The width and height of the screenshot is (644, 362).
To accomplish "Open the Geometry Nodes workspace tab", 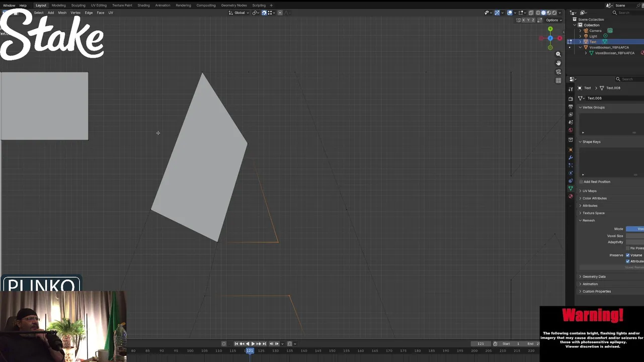I will coord(234,5).
